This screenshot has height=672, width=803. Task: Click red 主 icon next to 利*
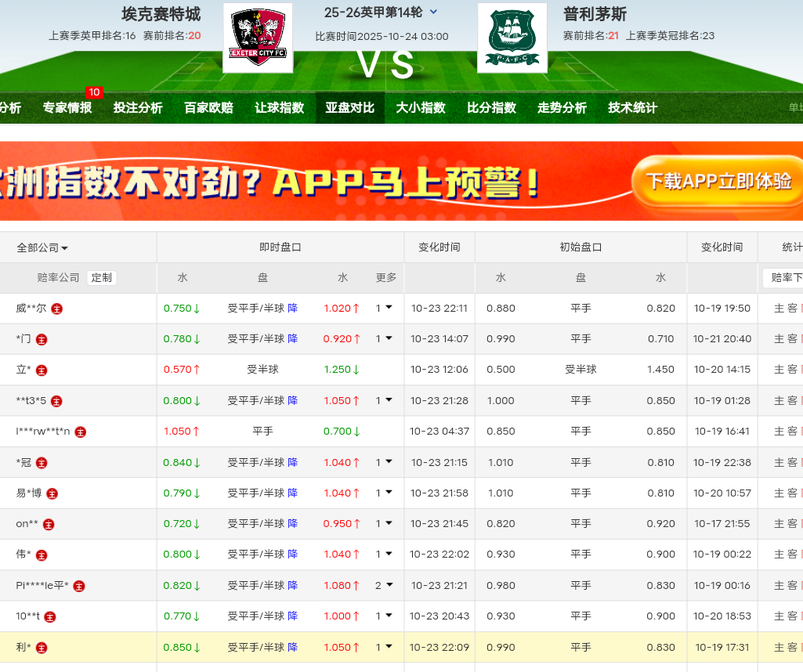42,648
